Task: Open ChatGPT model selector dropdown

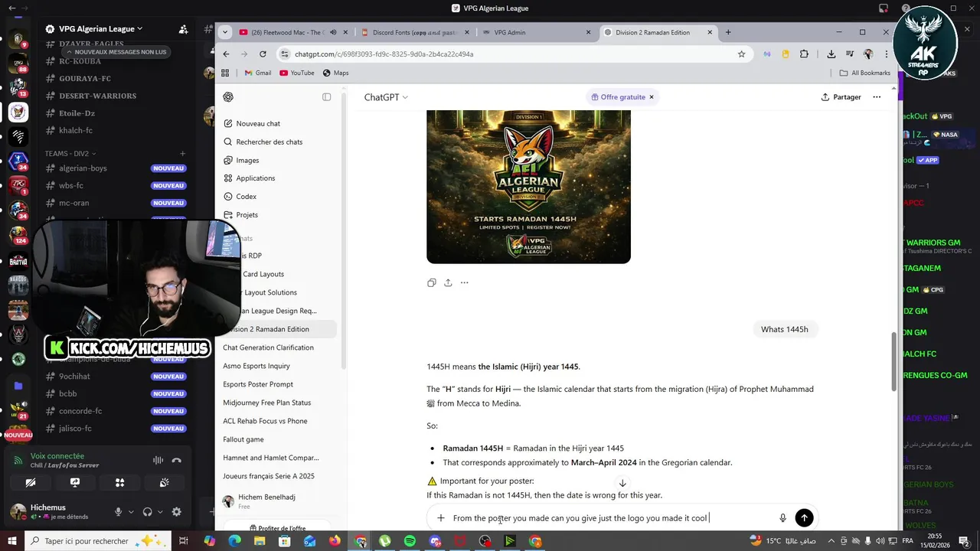Action: coord(386,97)
